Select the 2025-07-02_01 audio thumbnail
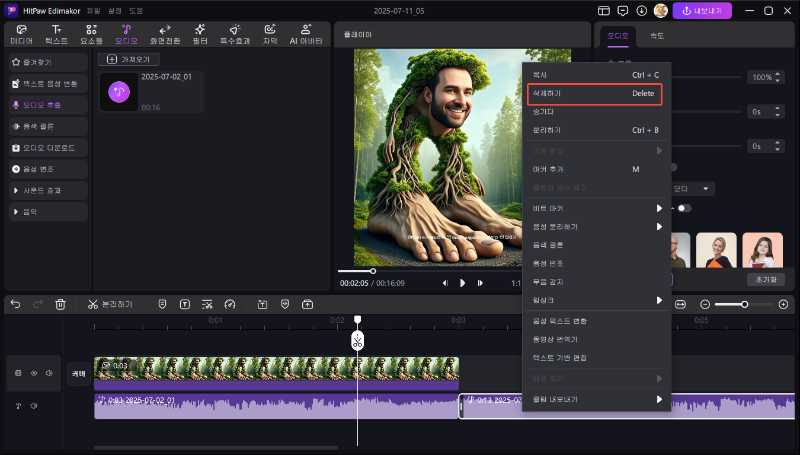 (x=119, y=92)
